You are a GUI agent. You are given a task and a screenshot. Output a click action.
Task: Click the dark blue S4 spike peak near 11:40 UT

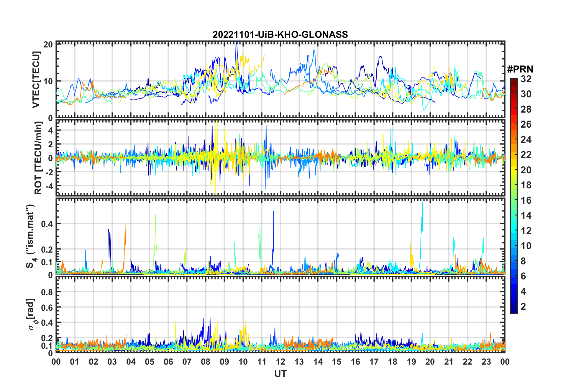pos(273,211)
